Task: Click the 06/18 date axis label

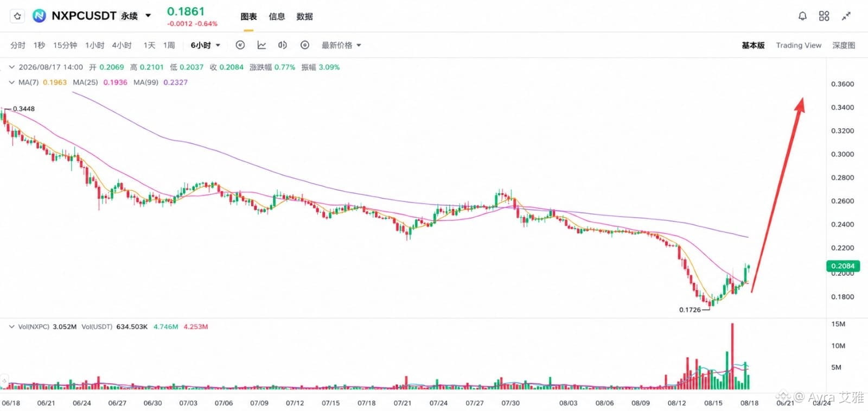Action: [11, 403]
